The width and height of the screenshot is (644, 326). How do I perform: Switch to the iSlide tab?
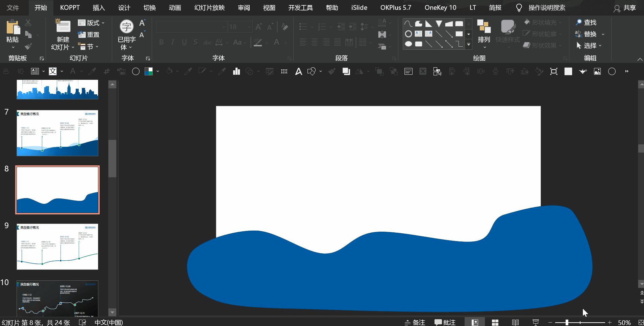[359, 7]
